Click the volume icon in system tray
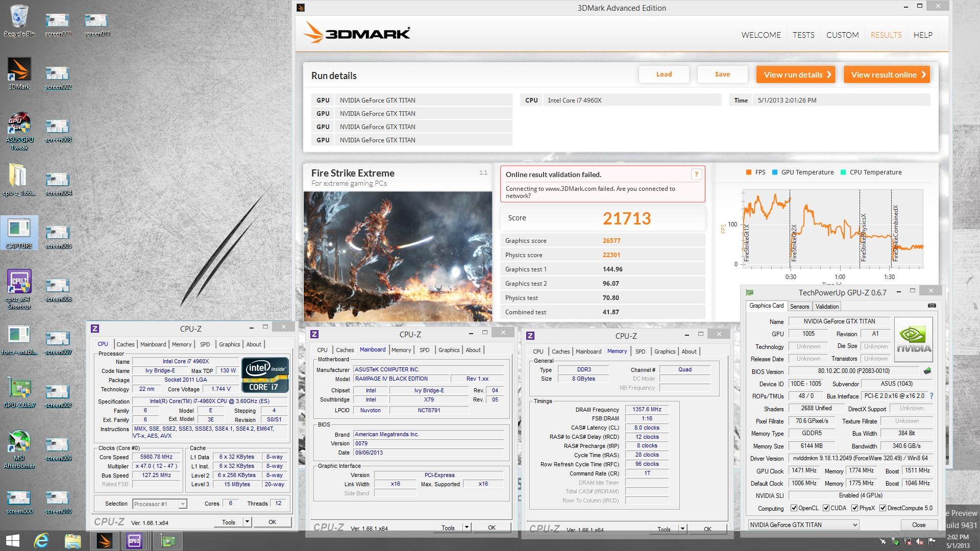980x551 pixels. point(920,541)
